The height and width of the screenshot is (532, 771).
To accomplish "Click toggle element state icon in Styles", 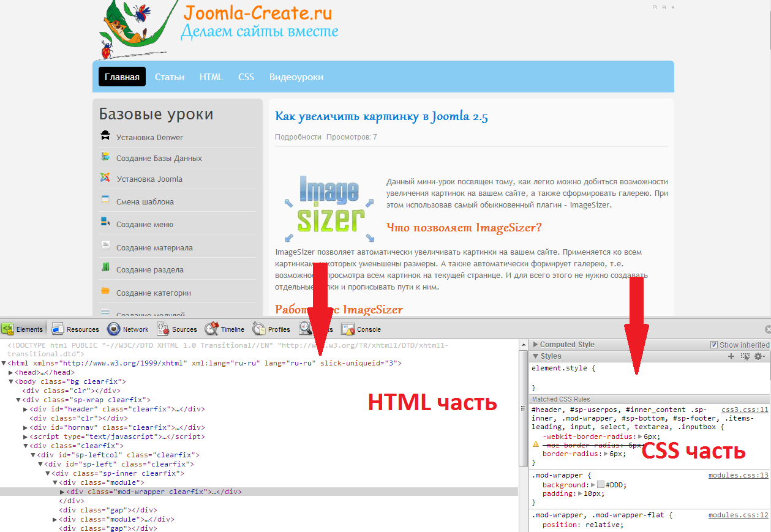I will [745, 356].
